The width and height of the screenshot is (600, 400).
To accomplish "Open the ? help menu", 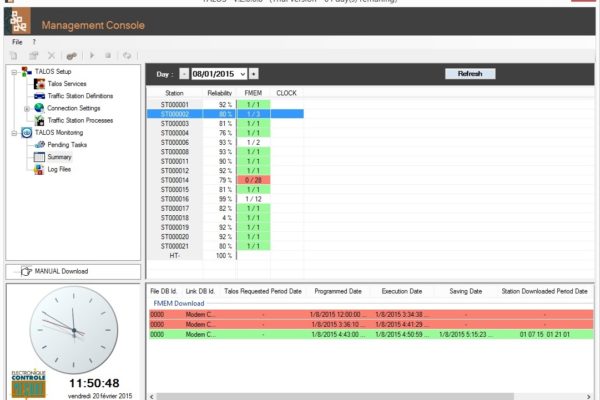I will (34, 42).
